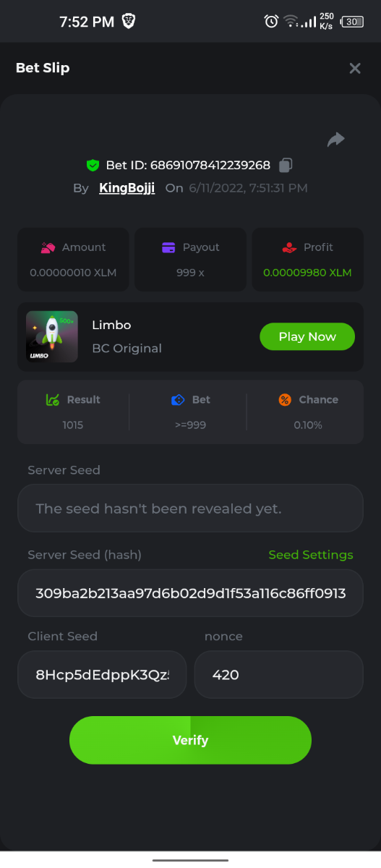Open the Limbo game thumbnail
This screenshot has width=381, height=868.
click(x=51, y=336)
